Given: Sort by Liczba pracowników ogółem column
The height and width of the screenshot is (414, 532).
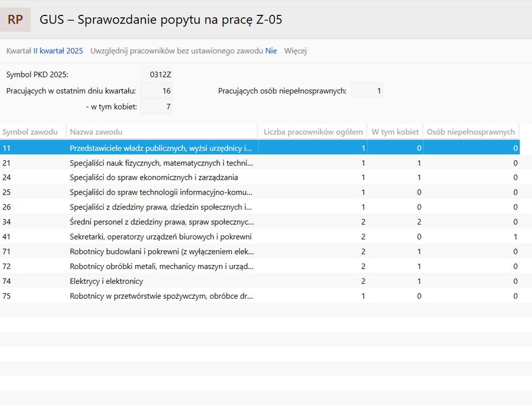Looking at the screenshot, I should 313,132.
